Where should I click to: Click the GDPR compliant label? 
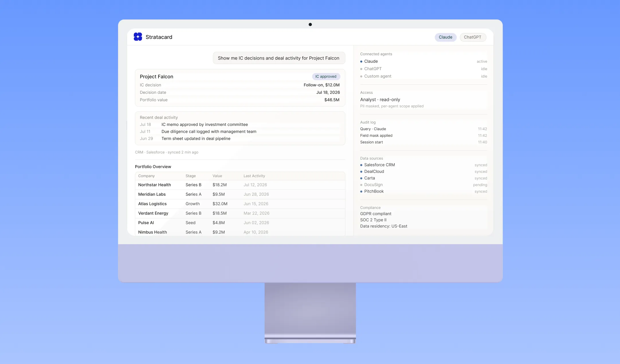click(376, 214)
